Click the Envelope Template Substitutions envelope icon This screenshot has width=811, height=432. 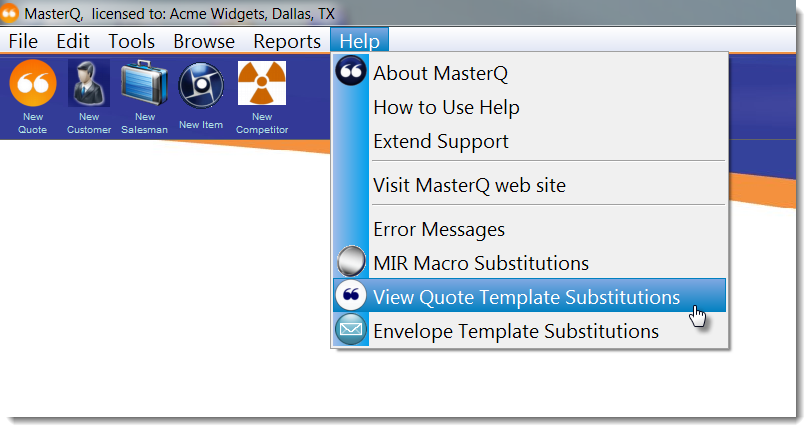tap(351, 330)
